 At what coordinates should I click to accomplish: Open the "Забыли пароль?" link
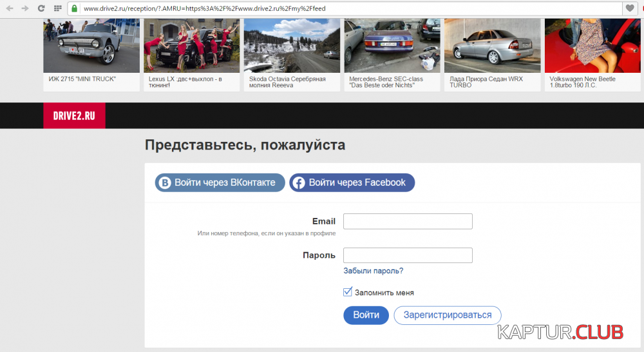374,271
